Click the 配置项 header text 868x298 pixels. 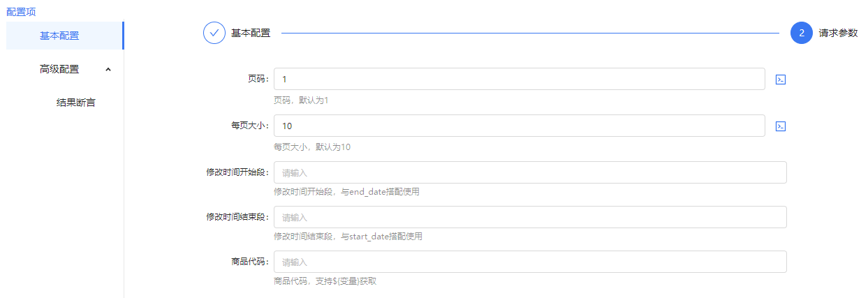(x=21, y=11)
